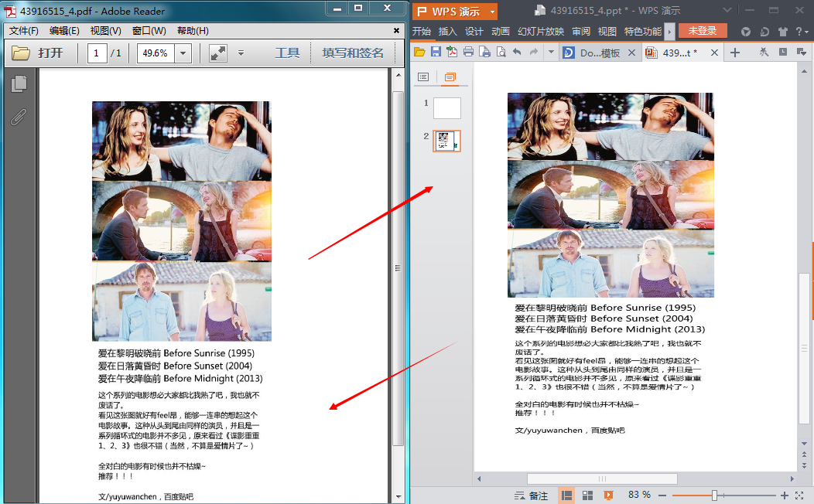This screenshot has width=814, height=504.
Task: Click the print icon in WPS toolbar
Action: click(x=468, y=52)
